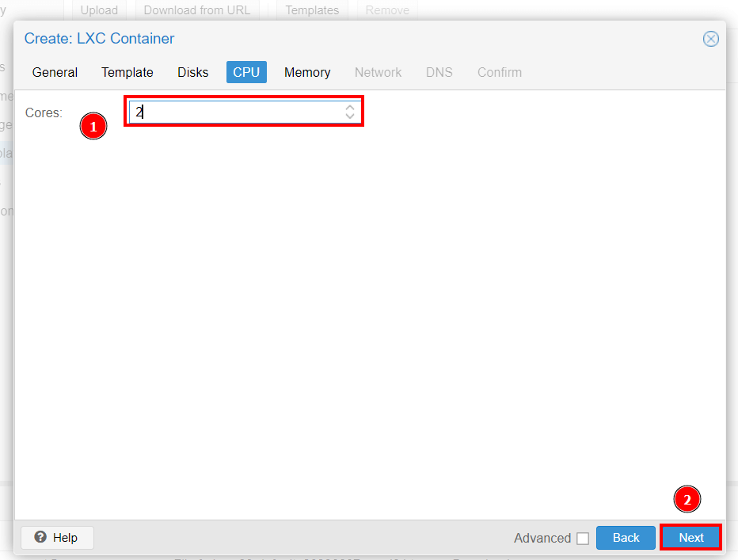Open the DNS tab

[439, 72]
